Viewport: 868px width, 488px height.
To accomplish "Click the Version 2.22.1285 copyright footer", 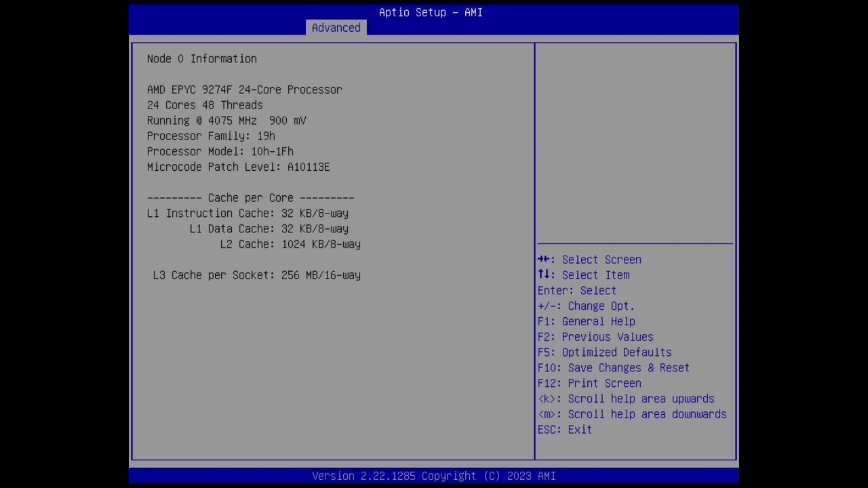I will coord(434,476).
